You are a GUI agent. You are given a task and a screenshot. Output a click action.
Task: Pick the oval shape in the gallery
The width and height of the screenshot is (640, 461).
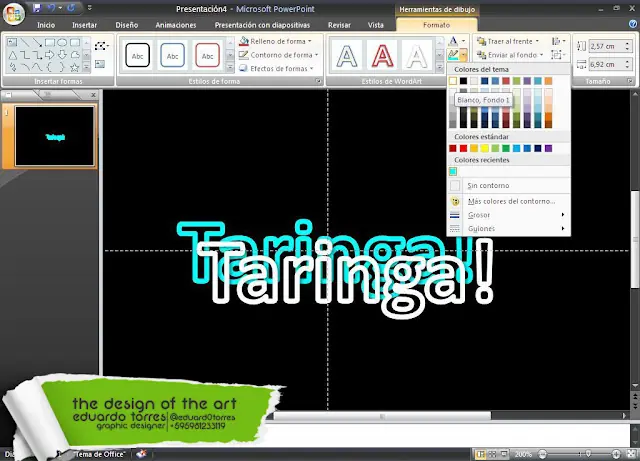pos(62,42)
